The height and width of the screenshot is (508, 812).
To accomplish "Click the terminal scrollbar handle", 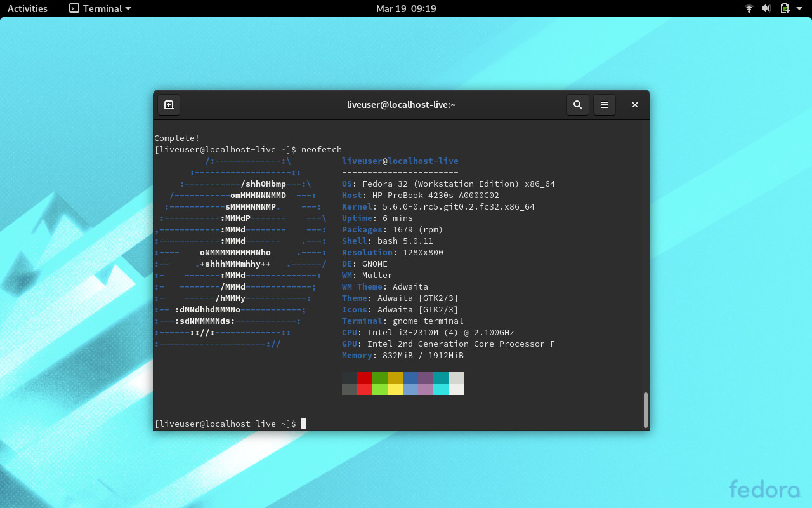I will point(646,410).
